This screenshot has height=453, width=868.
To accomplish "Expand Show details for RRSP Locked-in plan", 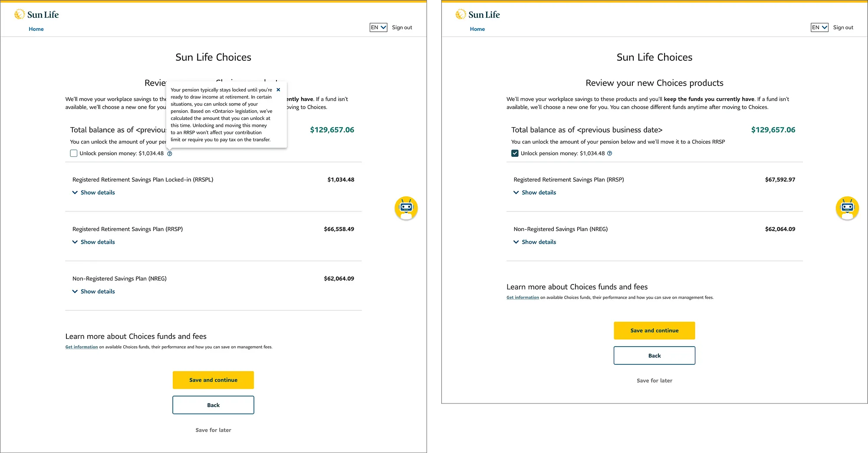I will pyautogui.click(x=93, y=192).
